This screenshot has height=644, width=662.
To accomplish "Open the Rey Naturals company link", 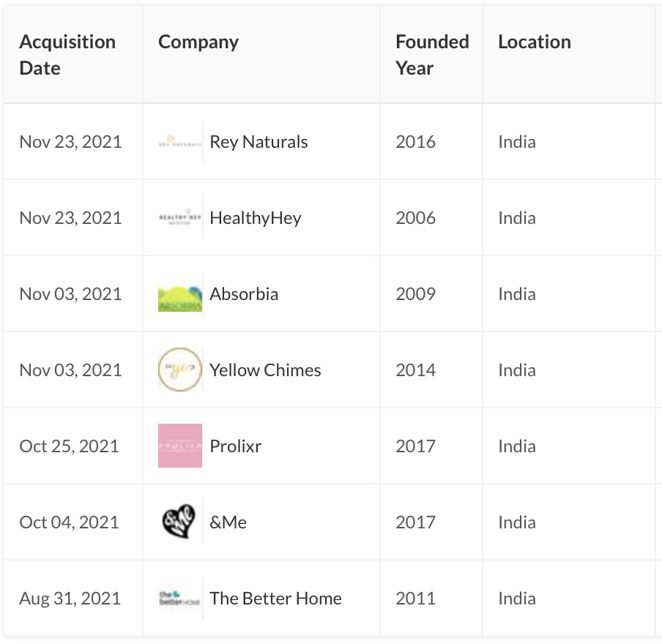I will point(259,142).
